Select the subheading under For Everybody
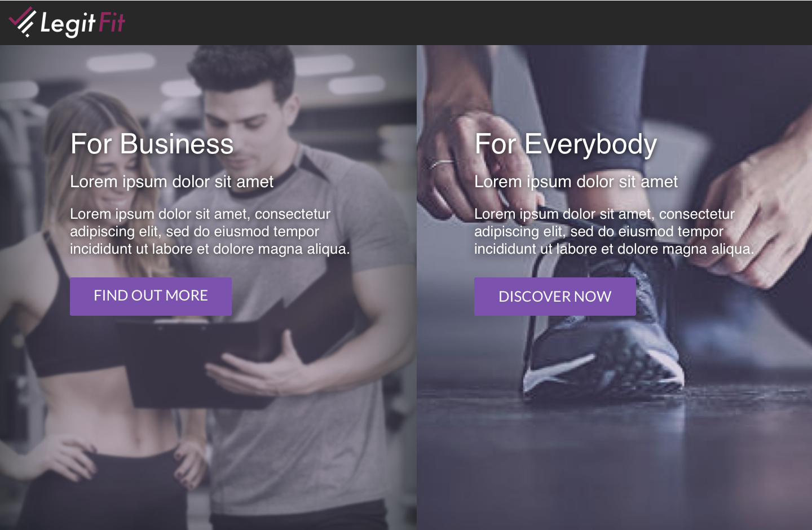Image resolution: width=812 pixels, height=530 pixels. (576, 182)
